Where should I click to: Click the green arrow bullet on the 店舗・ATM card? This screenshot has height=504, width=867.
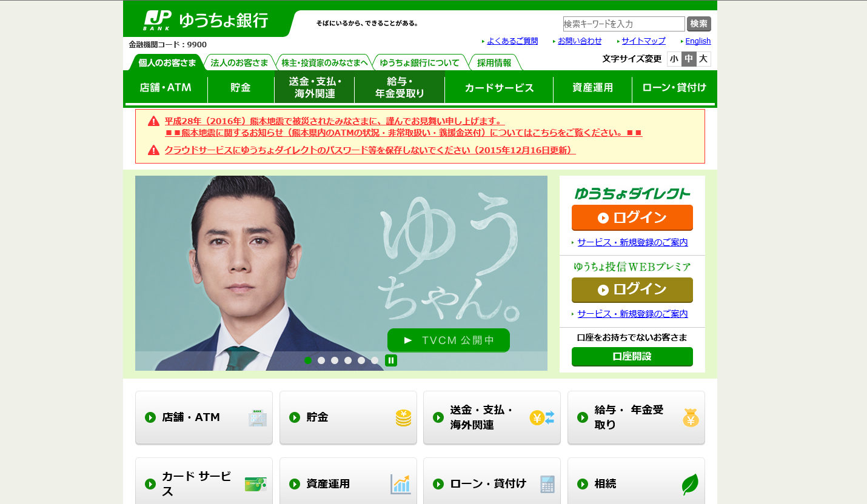(150, 417)
